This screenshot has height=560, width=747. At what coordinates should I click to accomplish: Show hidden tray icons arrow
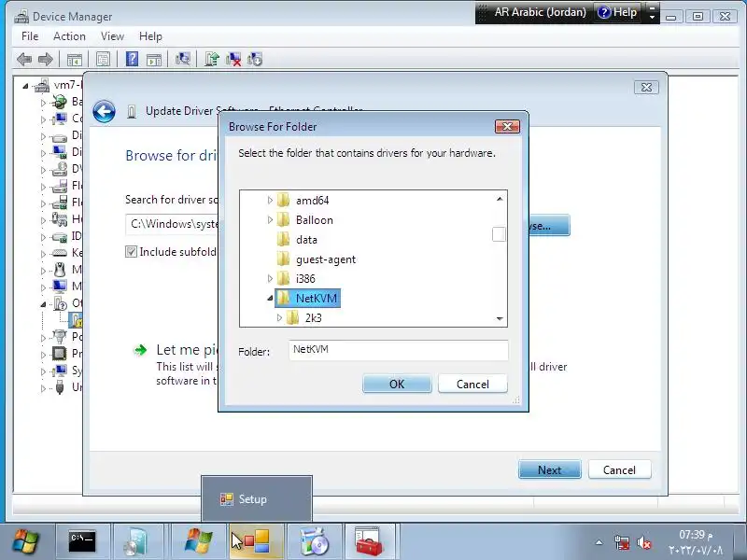(599, 542)
